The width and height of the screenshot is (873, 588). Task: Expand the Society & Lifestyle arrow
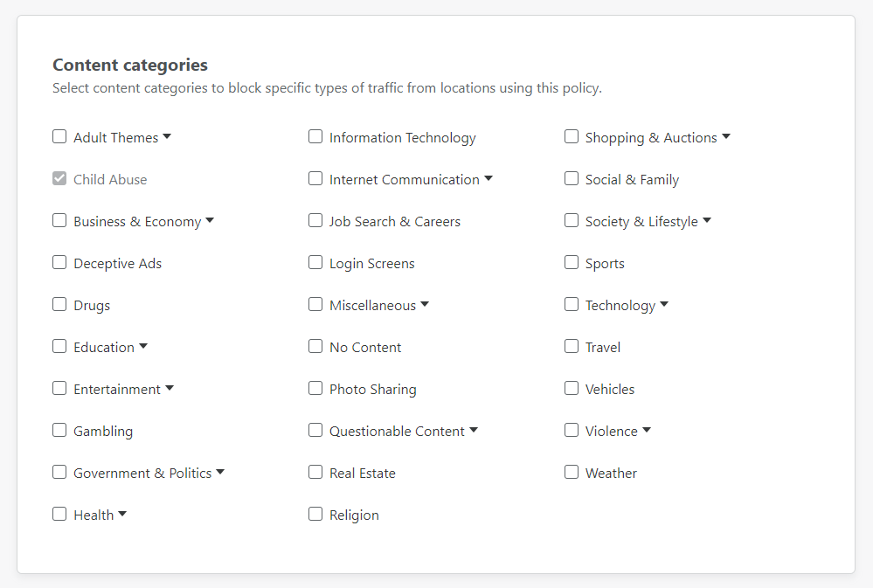(707, 220)
